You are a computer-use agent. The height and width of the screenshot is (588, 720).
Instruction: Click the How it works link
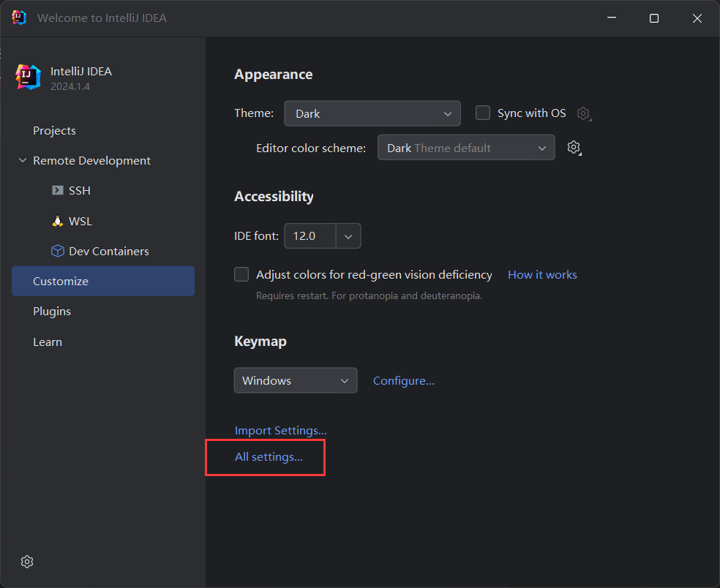coord(542,274)
